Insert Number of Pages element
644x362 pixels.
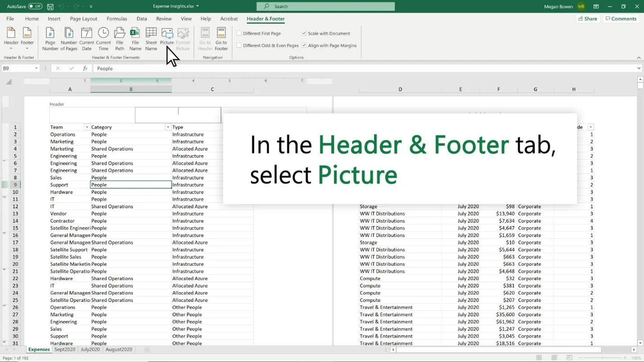pos(68,38)
